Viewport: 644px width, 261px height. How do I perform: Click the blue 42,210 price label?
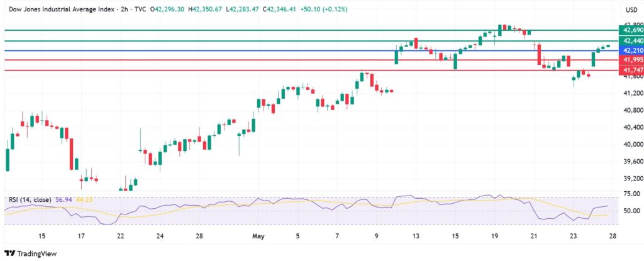631,50
